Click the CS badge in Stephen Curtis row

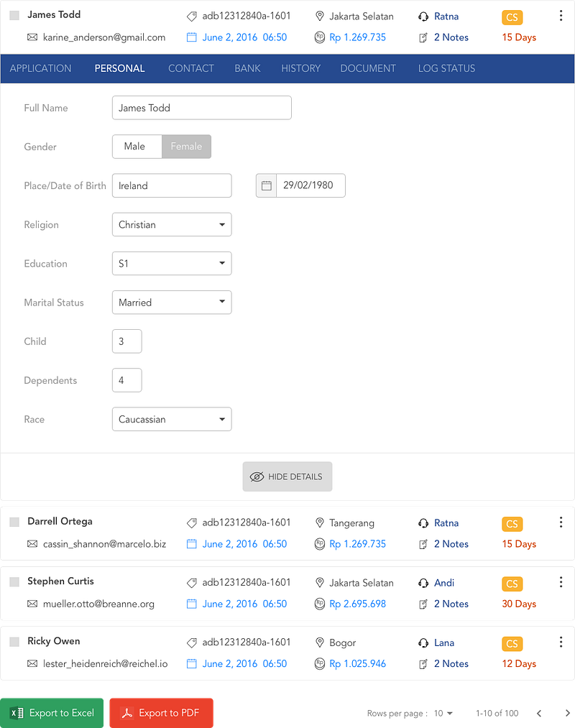click(x=512, y=584)
